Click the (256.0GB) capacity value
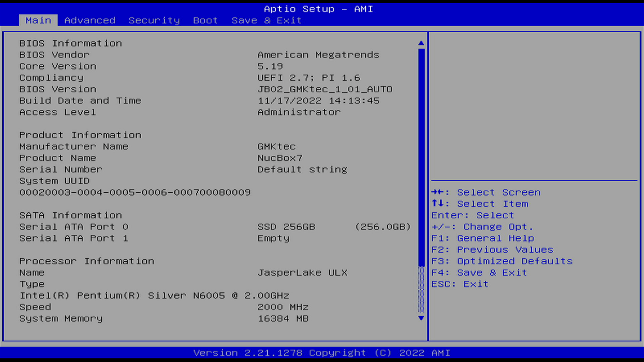The image size is (644, 362). click(x=383, y=227)
